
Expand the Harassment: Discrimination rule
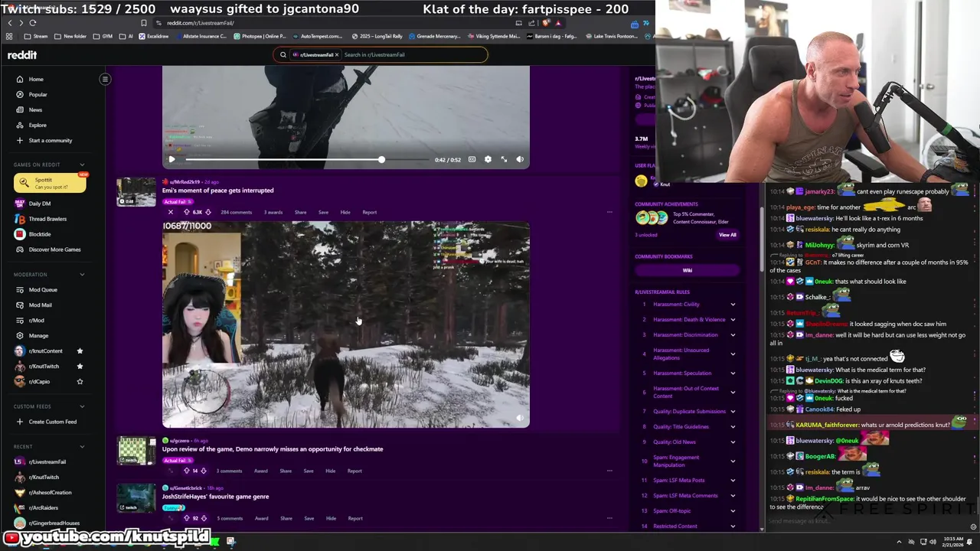pos(733,335)
